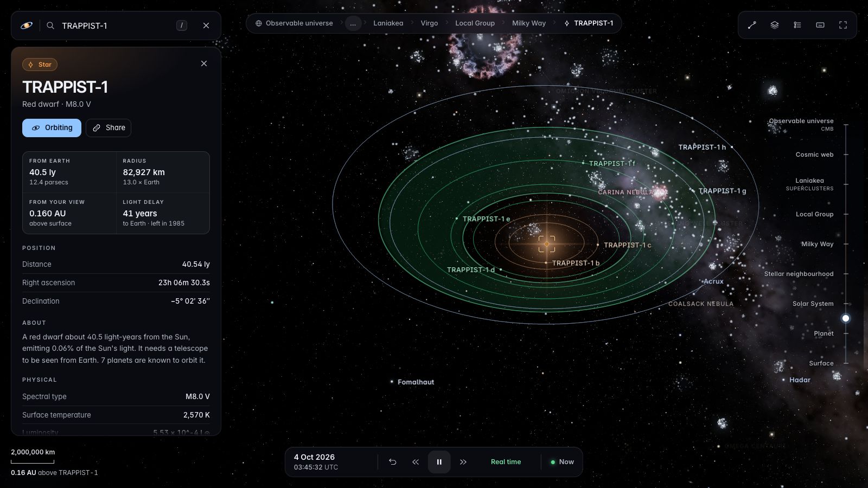Click the Share button
This screenshot has height=488, width=868.
pyautogui.click(x=108, y=128)
